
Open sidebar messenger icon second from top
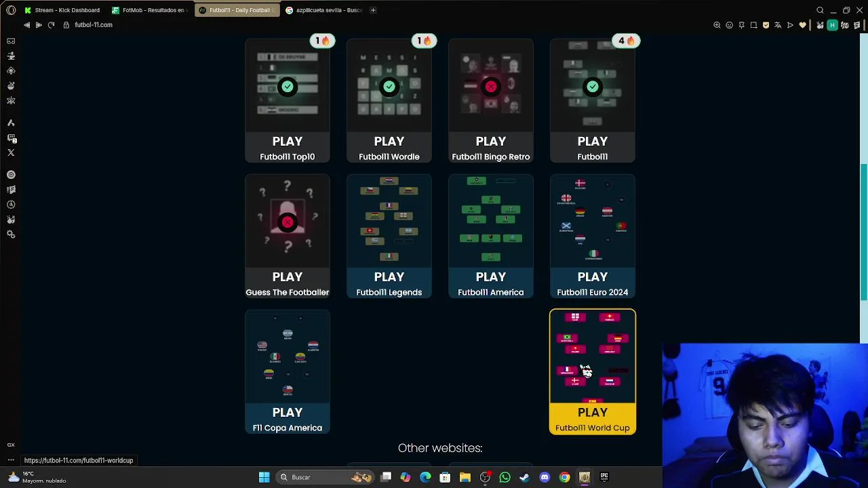click(x=11, y=56)
